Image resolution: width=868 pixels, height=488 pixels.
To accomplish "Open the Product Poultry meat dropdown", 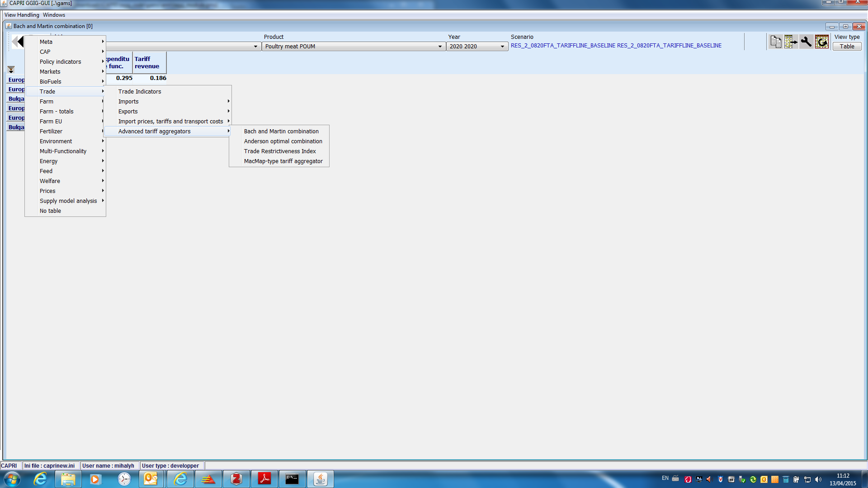I will pyautogui.click(x=353, y=47).
